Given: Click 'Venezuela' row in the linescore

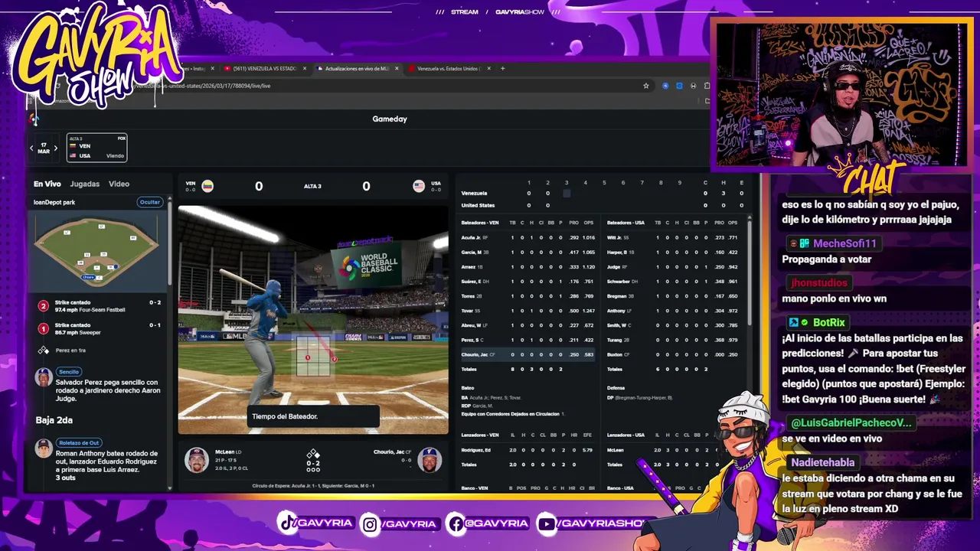Looking at the screenshot, I should [x=603, y=193].
